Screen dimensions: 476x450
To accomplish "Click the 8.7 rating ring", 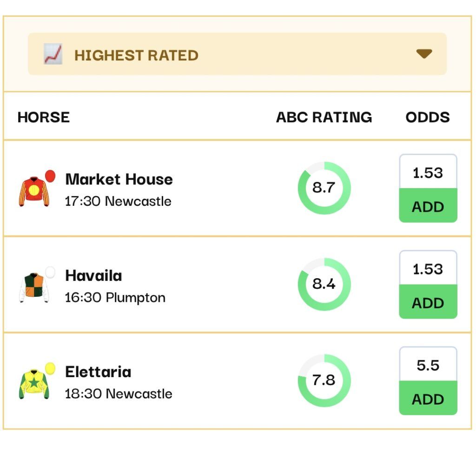I will coord(324,188).
